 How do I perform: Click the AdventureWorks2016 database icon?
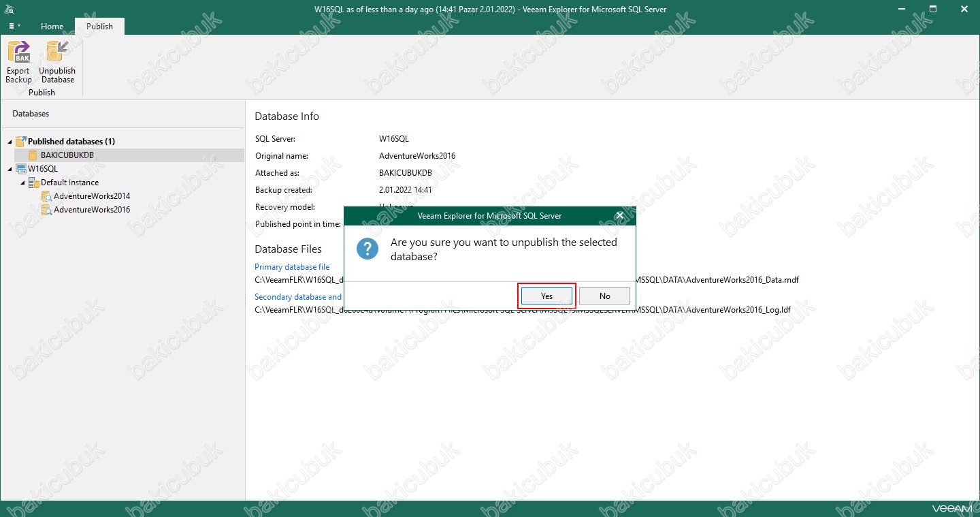[x=46, y=210]
